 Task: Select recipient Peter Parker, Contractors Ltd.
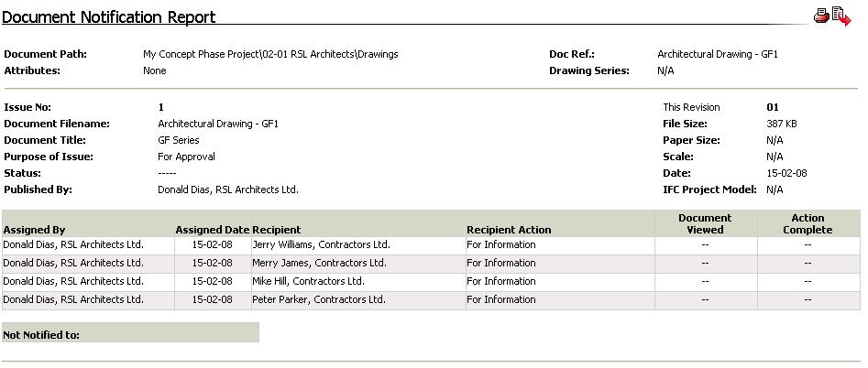click(319, 299)
